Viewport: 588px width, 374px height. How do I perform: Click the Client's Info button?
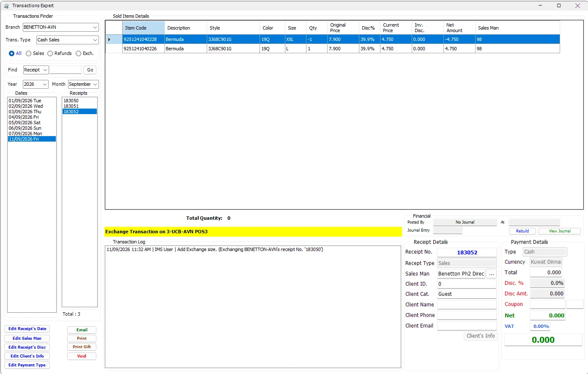pyautogui.click(x=481, y=336)
